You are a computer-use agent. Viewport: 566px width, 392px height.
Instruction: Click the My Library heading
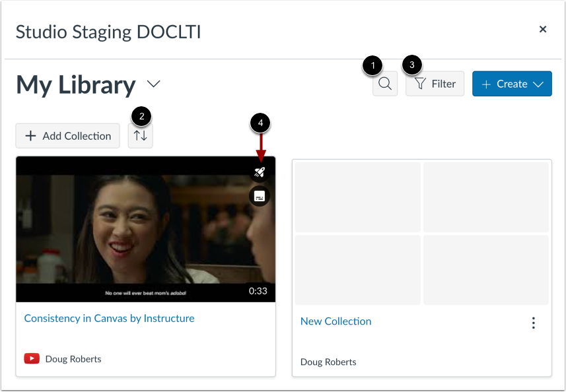76,85
